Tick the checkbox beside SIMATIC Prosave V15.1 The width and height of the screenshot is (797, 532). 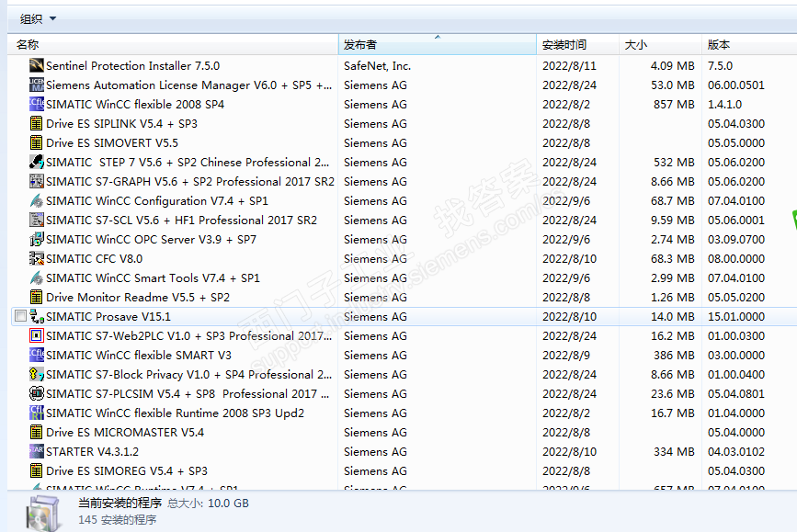20,317
